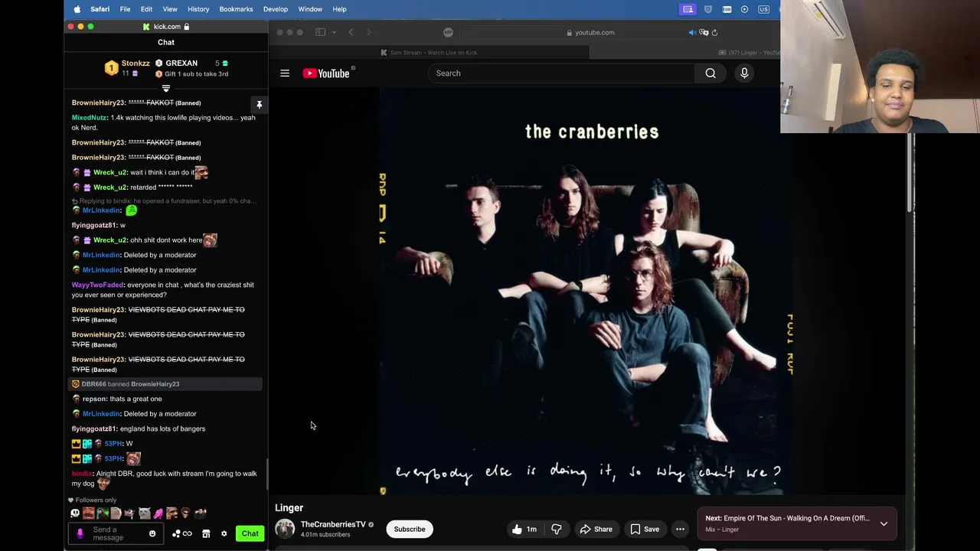This screenshot has height=551, width=980.
Task: Save the Linger video to playlist
Action: (644, 529)
